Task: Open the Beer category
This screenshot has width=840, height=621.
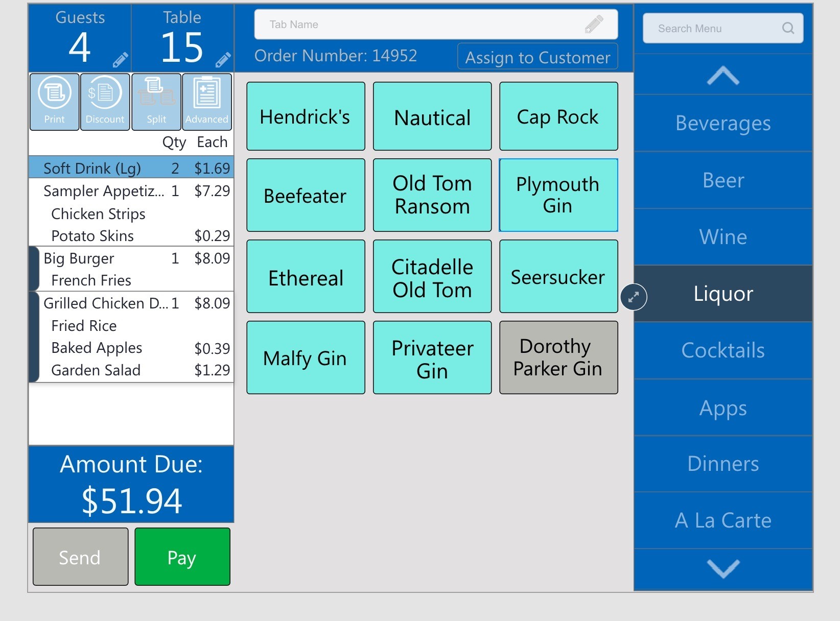Action: 723,180
